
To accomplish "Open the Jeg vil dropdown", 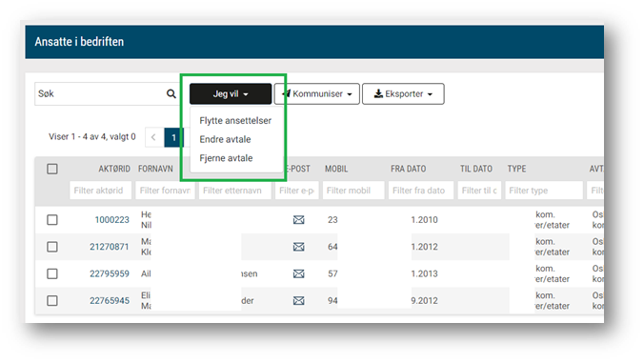I will click(231, 94).
